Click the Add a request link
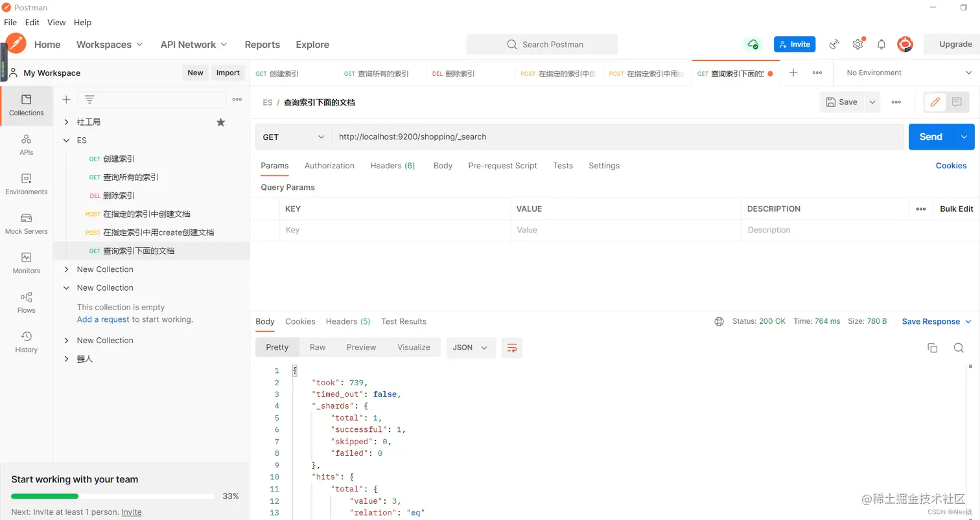 (103, 319)
